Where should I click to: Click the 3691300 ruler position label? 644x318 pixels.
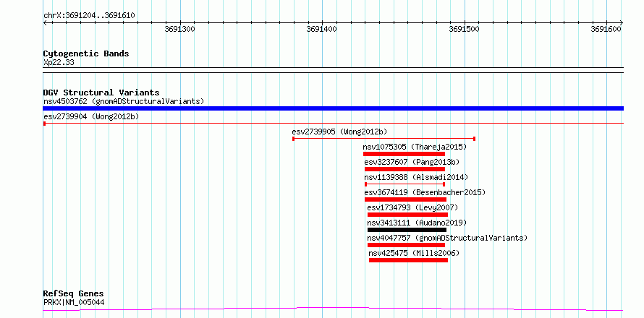(179, 30)
